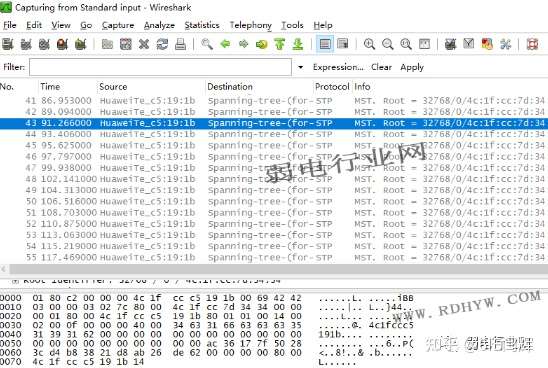The height and width of the screenshot is (368, 548).
Task: Open the Tools menu
Action: click(292, 25)
